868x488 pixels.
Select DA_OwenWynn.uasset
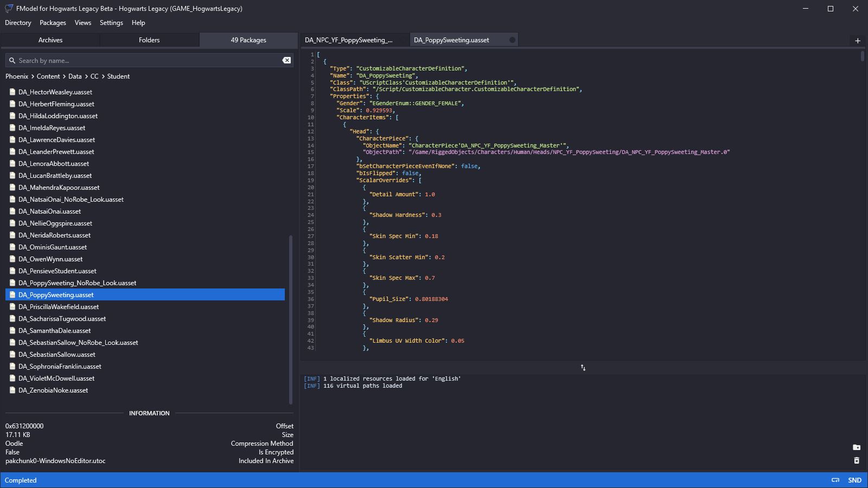point(145,259)
